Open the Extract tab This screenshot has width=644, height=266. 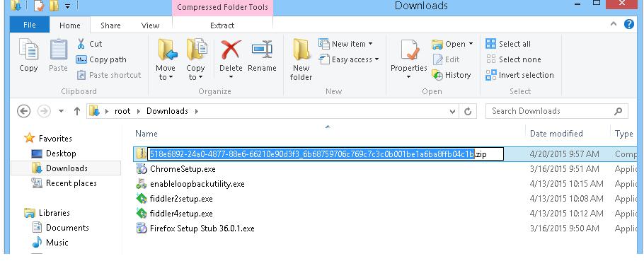tap(222, 25)
